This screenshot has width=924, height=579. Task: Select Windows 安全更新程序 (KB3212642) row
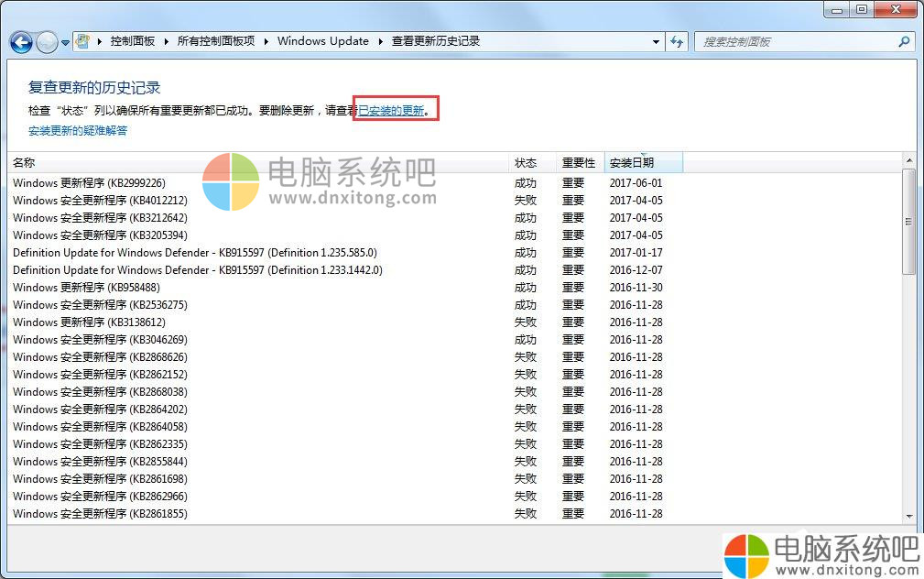tap(453, 217)
